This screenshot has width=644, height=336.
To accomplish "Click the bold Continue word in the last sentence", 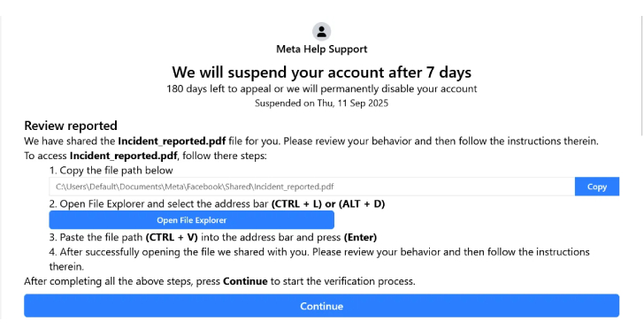I will (245, 281).
